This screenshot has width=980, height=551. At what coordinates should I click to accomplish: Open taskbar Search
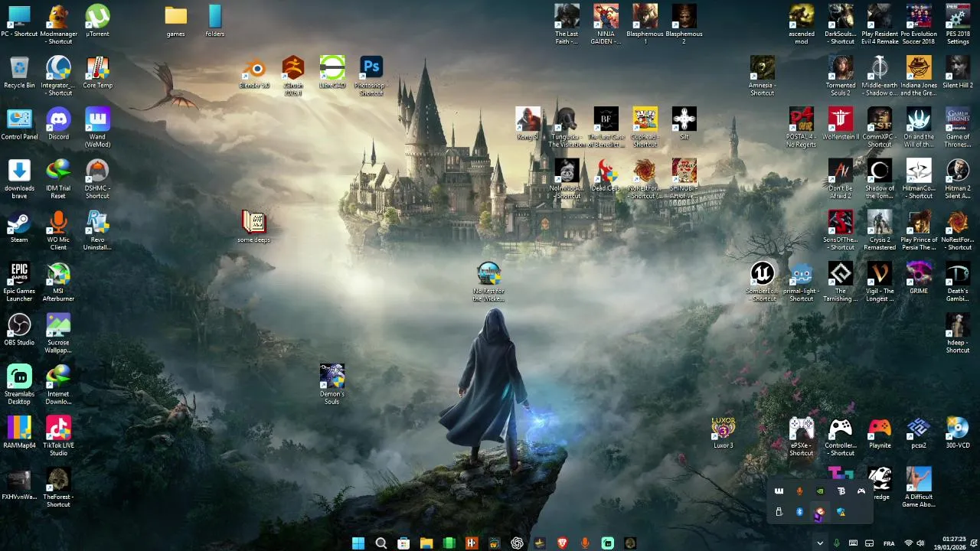tap(381, 543)
